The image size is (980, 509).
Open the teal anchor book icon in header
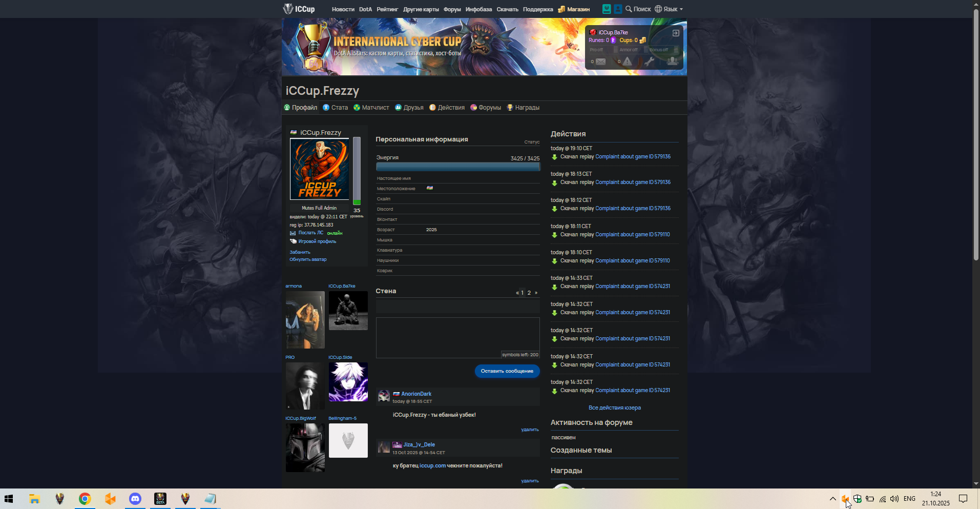pos(607,9)
